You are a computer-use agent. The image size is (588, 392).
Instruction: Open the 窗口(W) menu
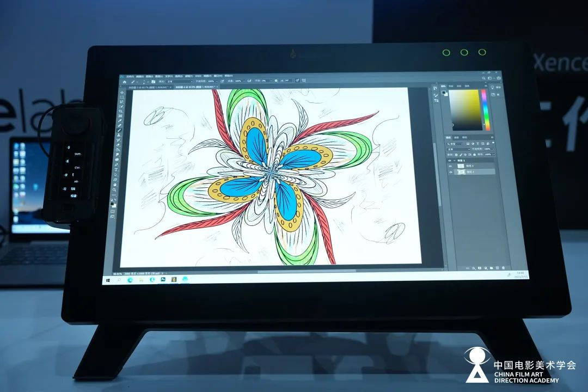[218, 76]
